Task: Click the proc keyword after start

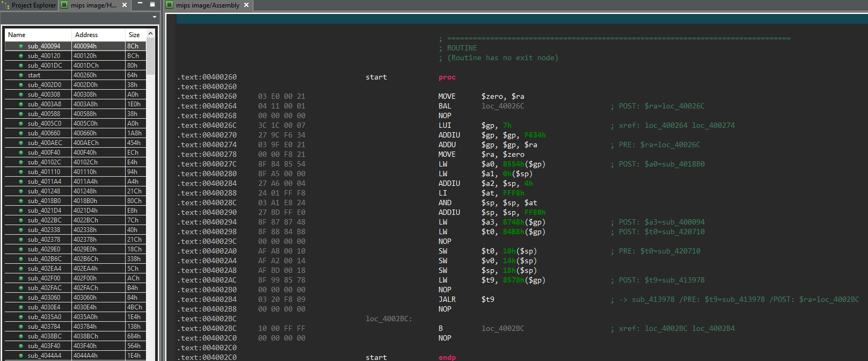Action: (x=447, y=77)
